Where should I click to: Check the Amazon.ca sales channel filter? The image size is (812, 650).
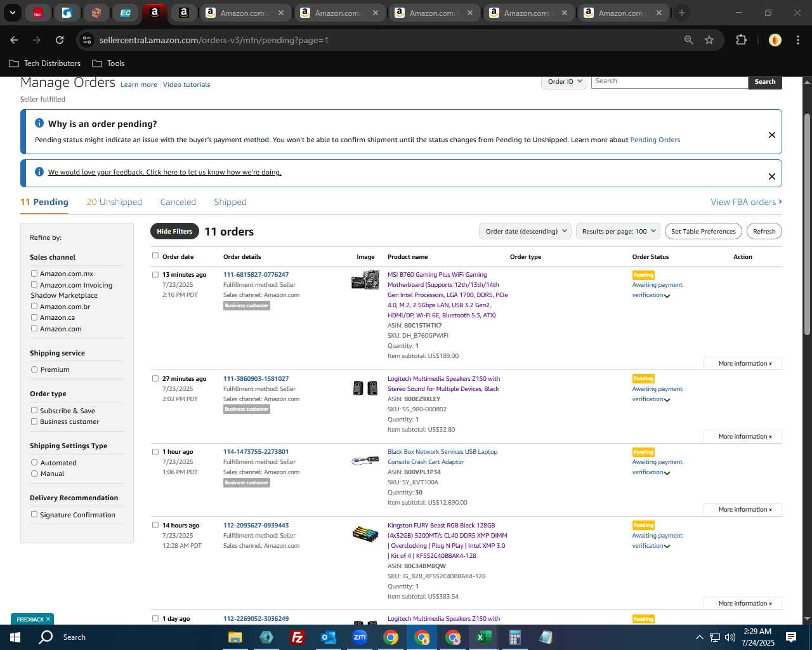pyautogui.click(x=34, y=317)
